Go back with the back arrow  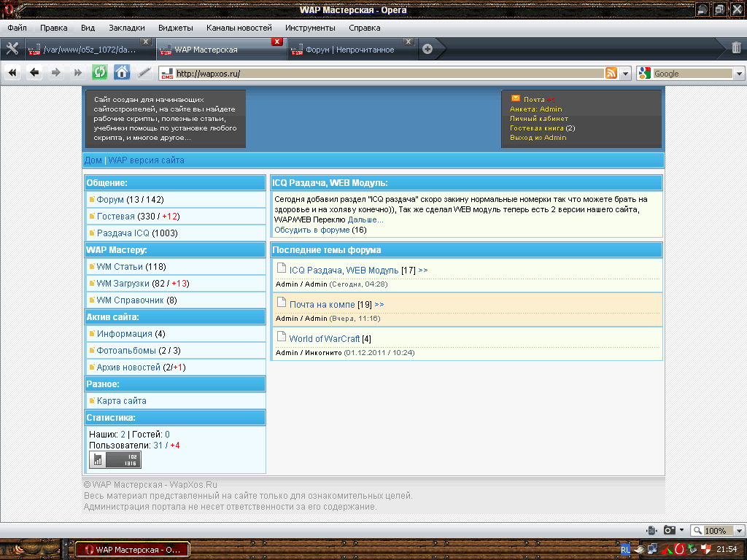click(x=34, y=73)
